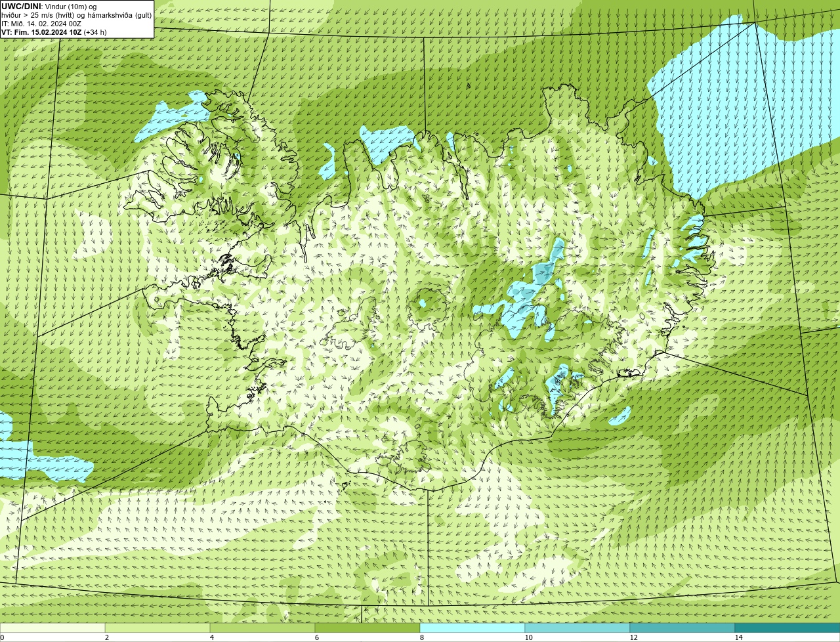Click the title text "UWC/DINI: Vindur (10m) og"
Image resolution: width=840 pixels, height=642 pixels.
pos(49,7)
